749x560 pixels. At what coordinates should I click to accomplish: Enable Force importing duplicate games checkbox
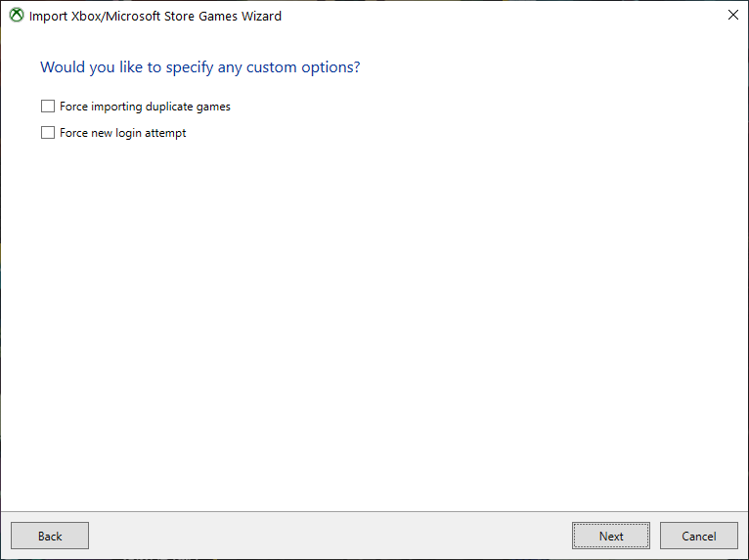pyautogui.click(x=48, y=106)
